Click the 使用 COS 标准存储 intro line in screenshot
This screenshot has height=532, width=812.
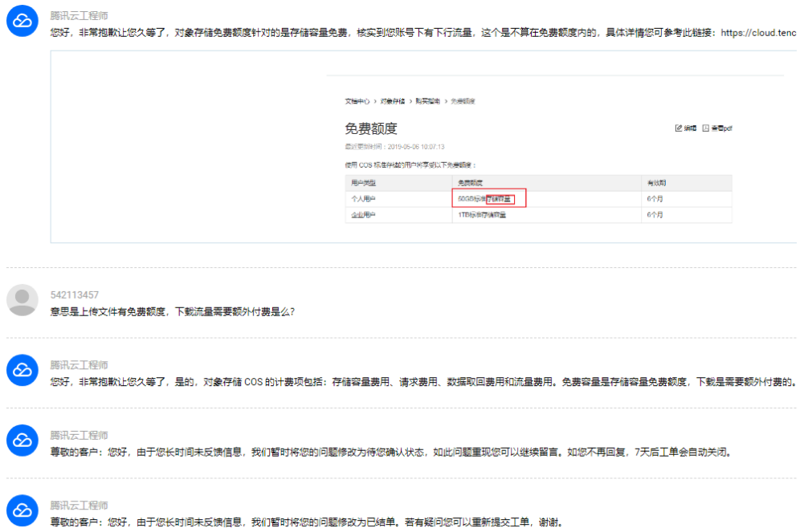pos(410,165)
